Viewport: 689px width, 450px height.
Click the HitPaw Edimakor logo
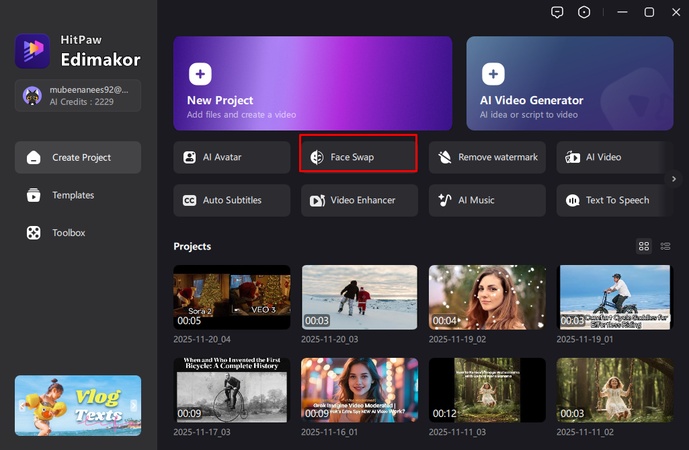point(32,51)
